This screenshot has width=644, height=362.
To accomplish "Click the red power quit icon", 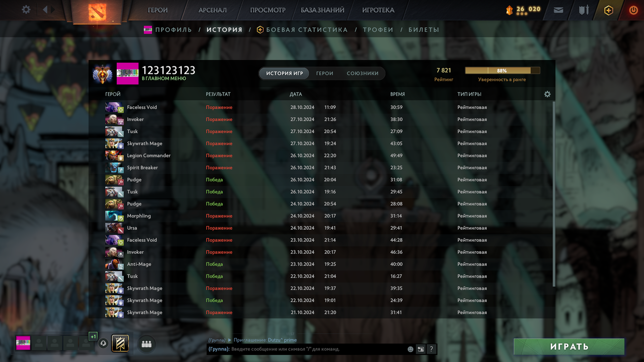I will click(633, 10).
